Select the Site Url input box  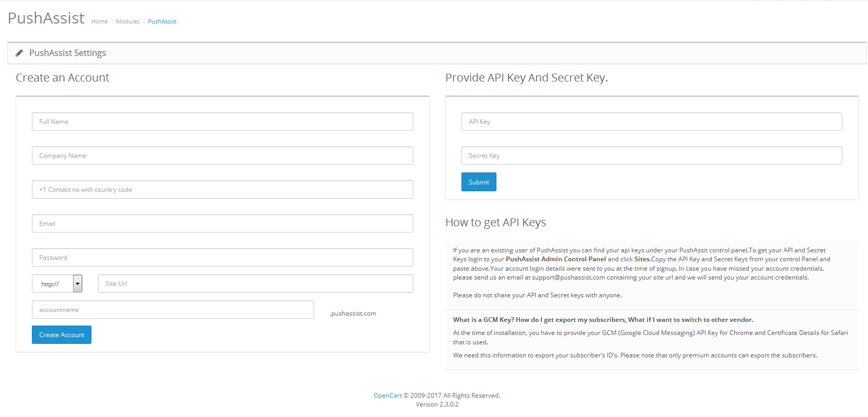point(256,283)
